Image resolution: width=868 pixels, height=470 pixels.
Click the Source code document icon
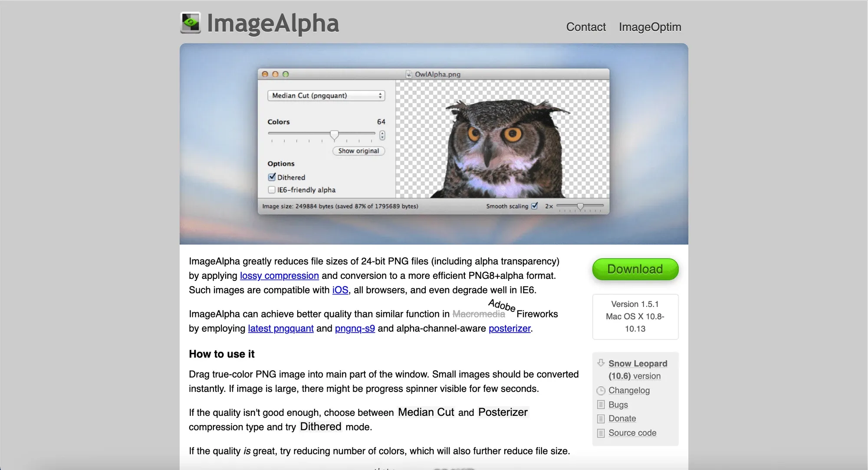tap(601, 433)
